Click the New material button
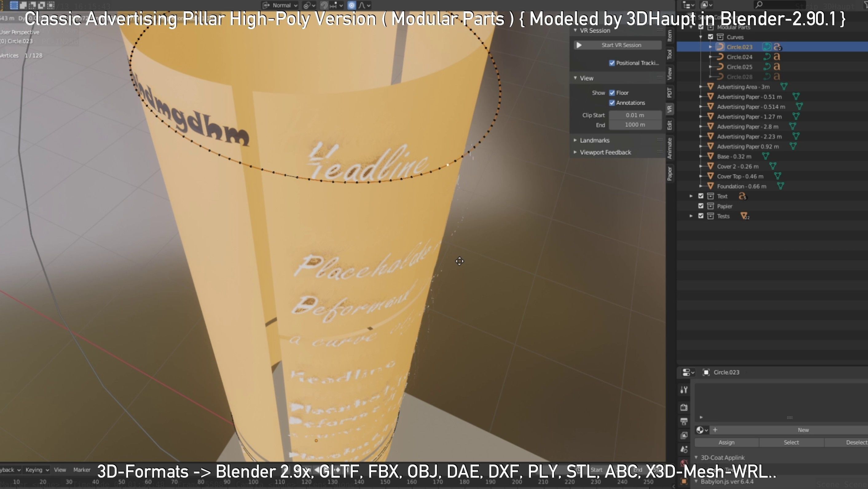This screenshot has width=868, height=489. (x=789, y=430)
